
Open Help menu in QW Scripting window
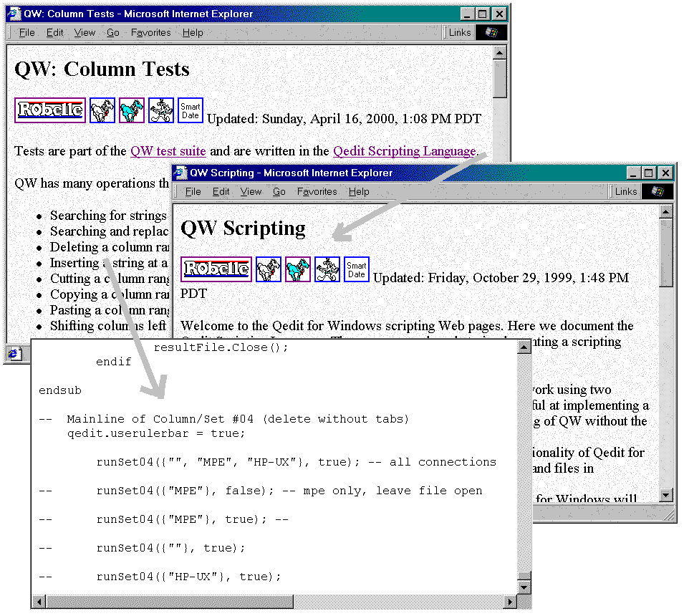point(359,191)
